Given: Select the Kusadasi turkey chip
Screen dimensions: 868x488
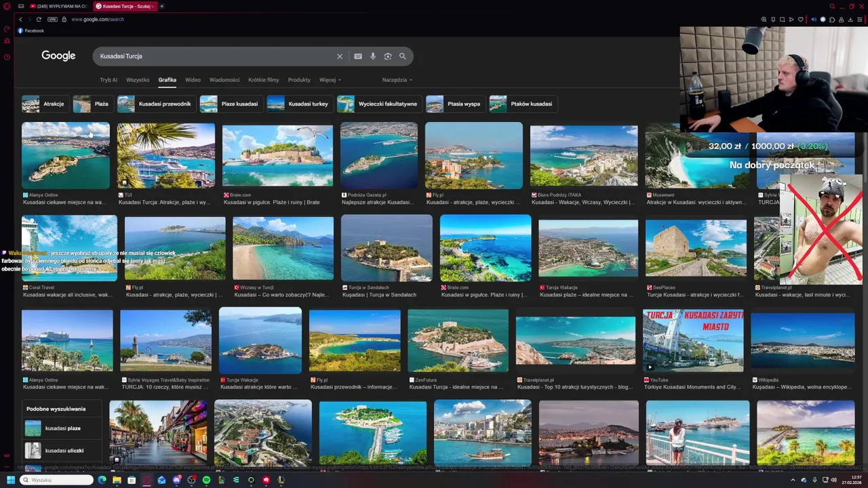Looking at the screenshot, I should (299, 104).
